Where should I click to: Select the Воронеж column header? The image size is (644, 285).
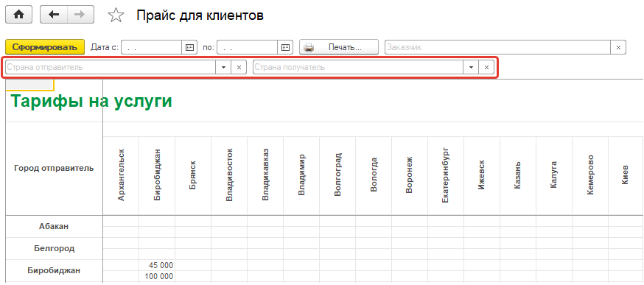tap(410, 175)
